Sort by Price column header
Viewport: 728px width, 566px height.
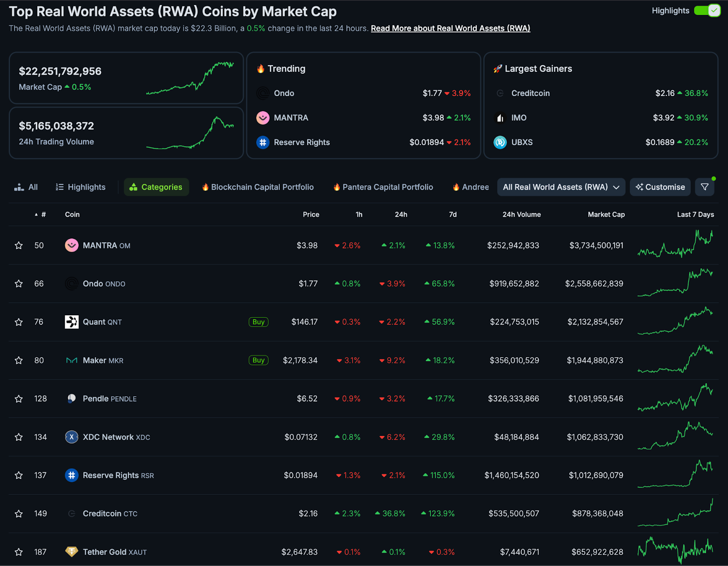(x=311, y=215)
